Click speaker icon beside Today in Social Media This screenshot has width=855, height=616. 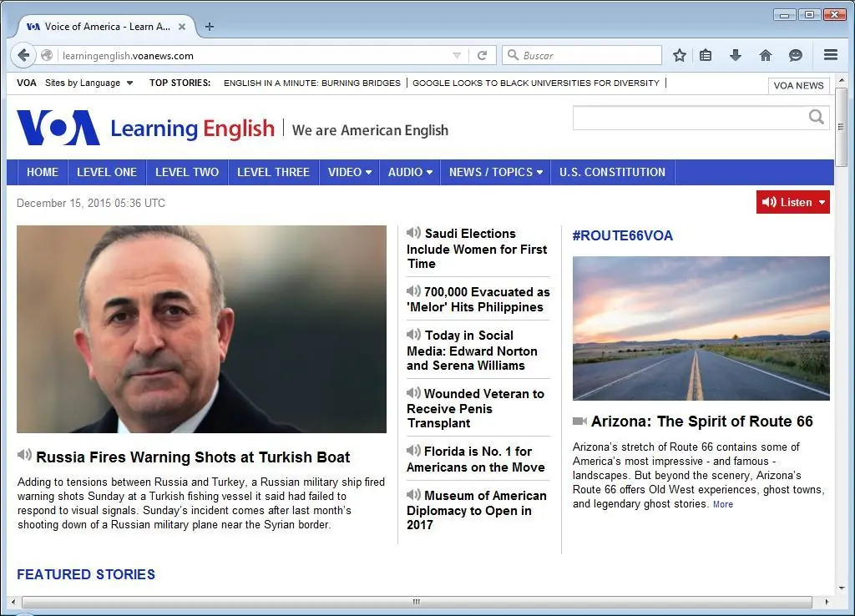(413, 334)
